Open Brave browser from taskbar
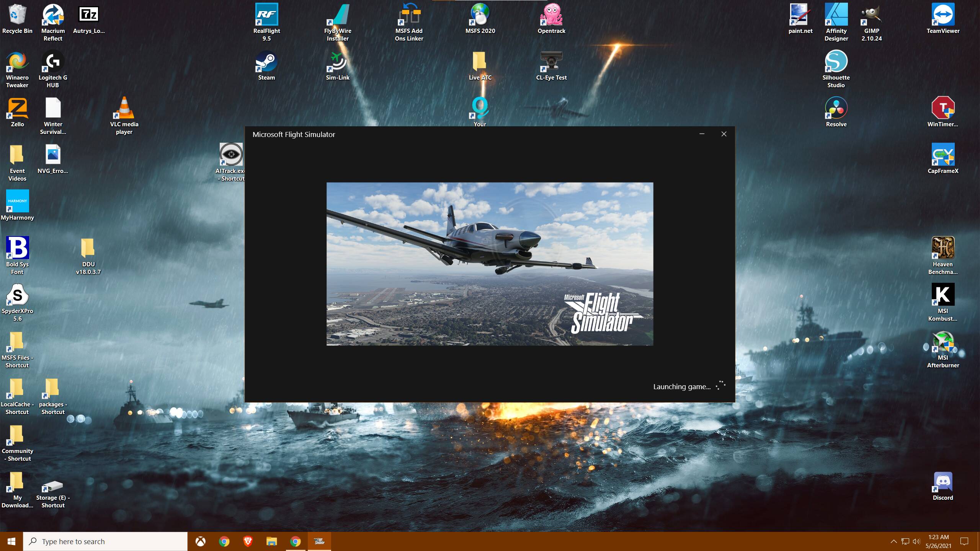Screen dimensions: 980x551 click(x=248, y=541)
